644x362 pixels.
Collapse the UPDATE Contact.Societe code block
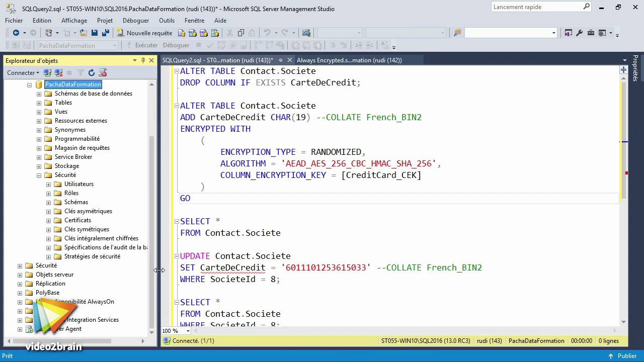tap(177, 256)
